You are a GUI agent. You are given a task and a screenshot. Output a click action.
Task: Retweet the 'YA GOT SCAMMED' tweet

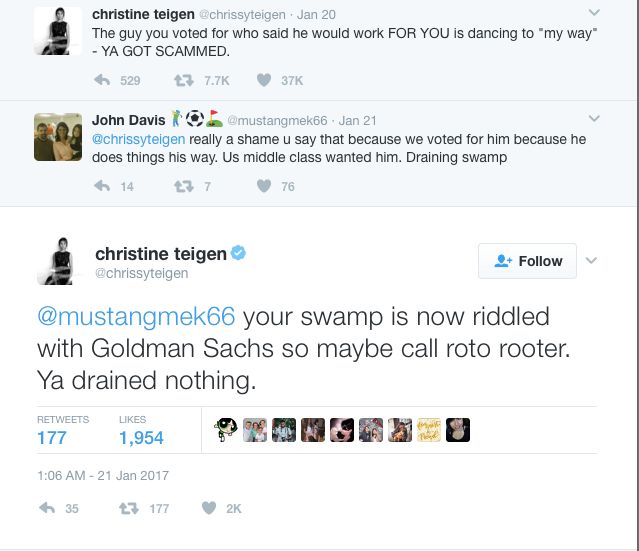pyautogui.click(x=181, y=80)
